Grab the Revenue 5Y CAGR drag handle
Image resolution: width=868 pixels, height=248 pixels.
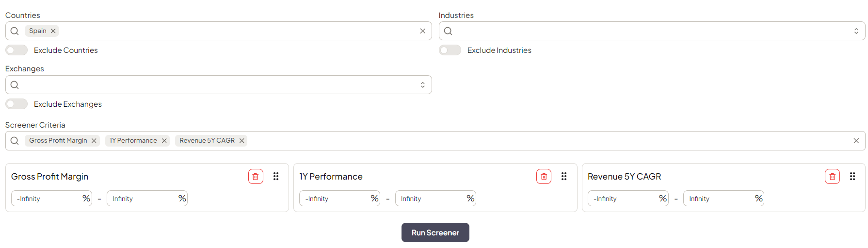point(852,177)
